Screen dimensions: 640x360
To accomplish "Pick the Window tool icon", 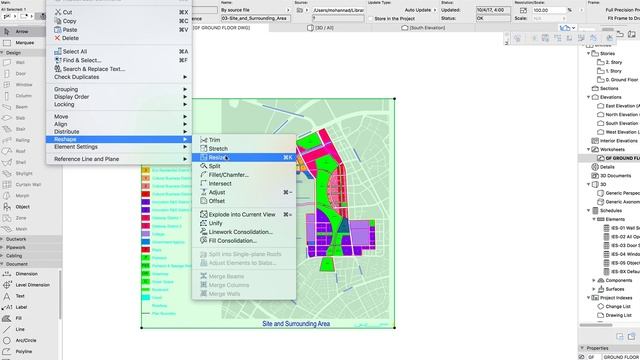I will tap(7, 84).
